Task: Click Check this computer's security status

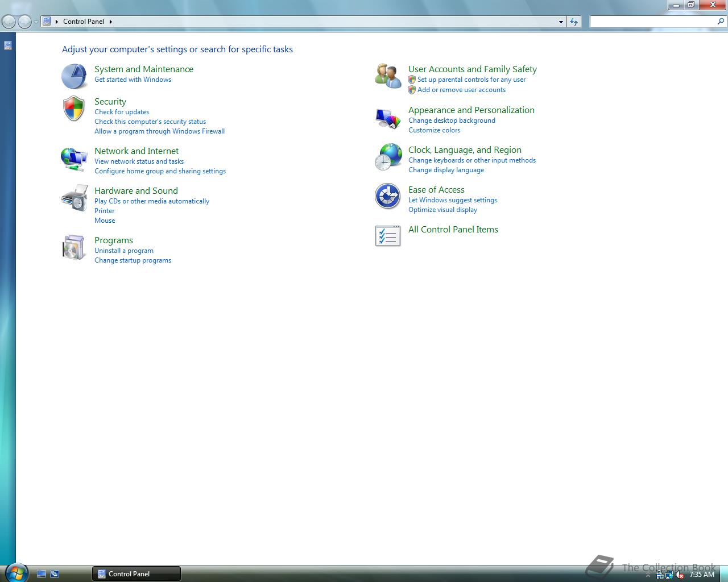Action: tap(150, 122)
